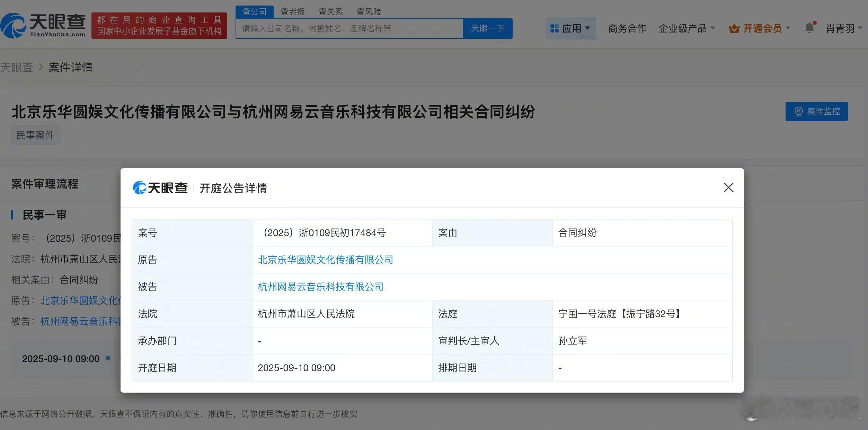Focus the company name search box
Viewport: 868px width, 430px height.
349,28
